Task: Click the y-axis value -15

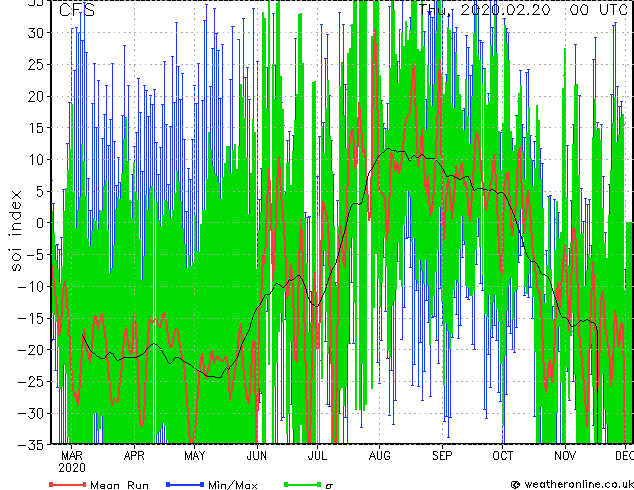Action: point(31,318)
